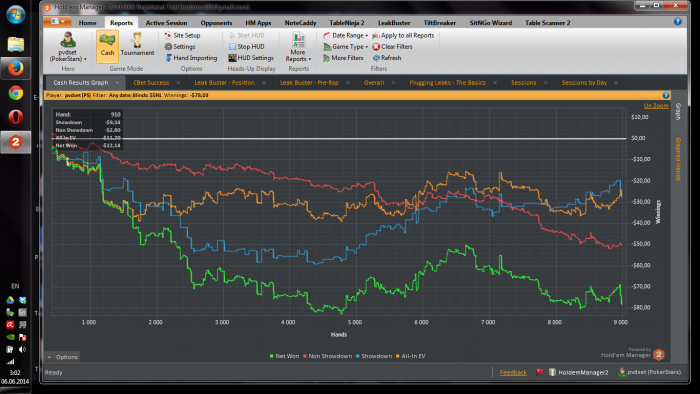Open the NoteCaddy tab
700x394 pixels.
coord(300,23)
